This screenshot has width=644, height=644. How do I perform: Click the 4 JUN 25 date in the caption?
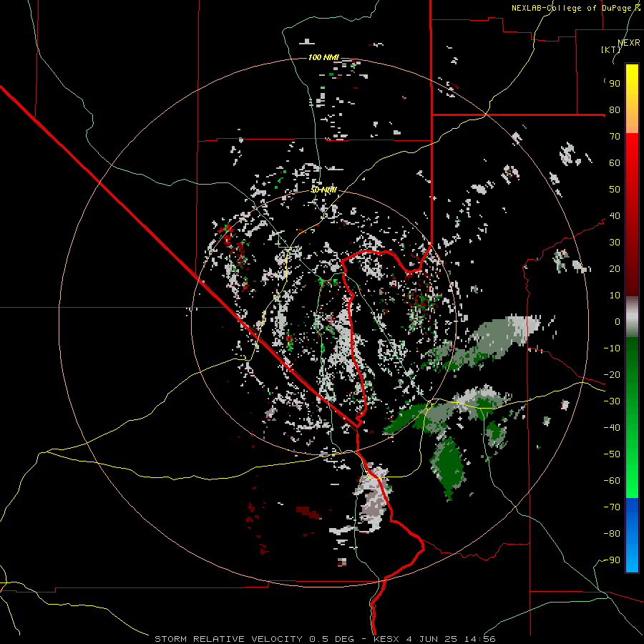coord(431,639)
